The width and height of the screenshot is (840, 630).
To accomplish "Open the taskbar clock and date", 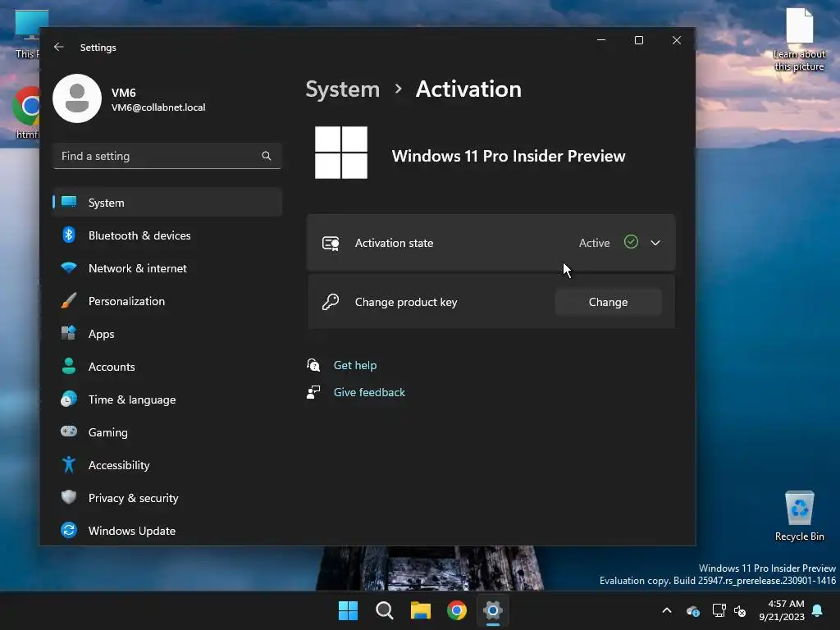I will [782, 610].
